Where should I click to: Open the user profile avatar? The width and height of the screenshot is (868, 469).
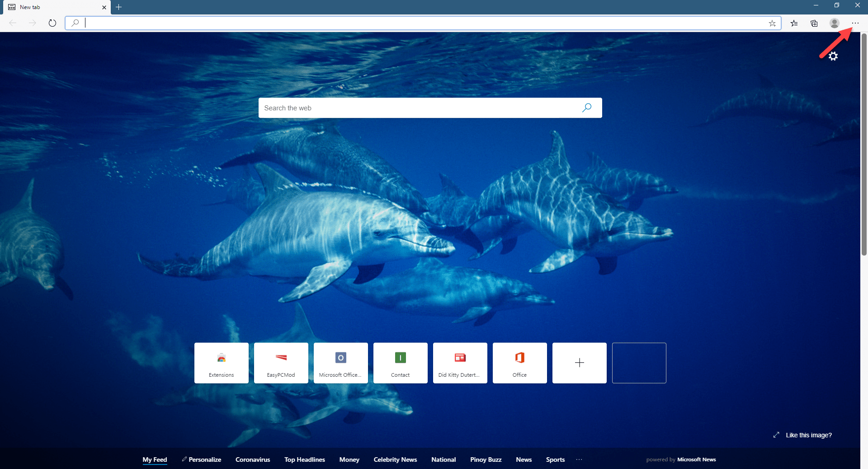[x=835, y=23]
